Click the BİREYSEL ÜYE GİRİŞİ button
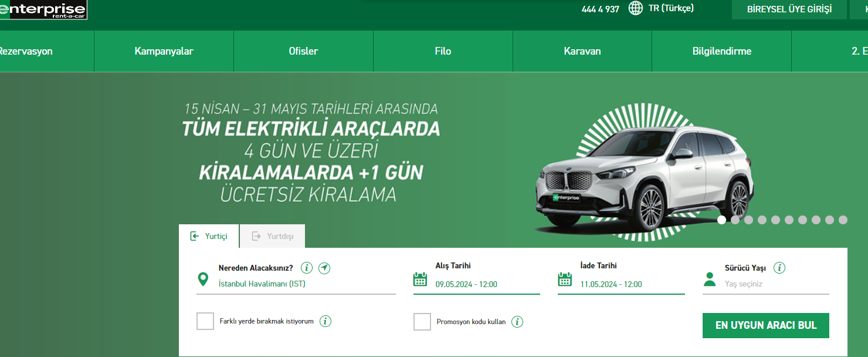This screenshot has width=868, height=357. tap(789, 9)
